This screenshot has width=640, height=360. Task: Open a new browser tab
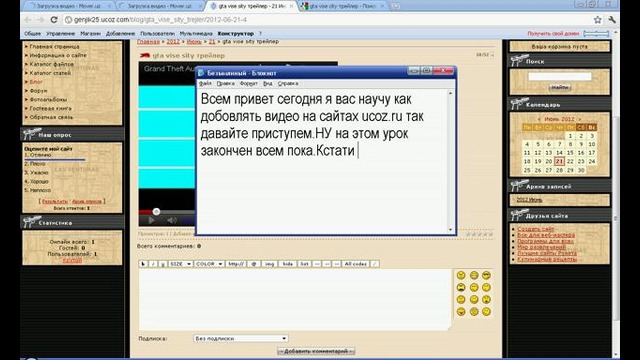click(x=395, y=6)
